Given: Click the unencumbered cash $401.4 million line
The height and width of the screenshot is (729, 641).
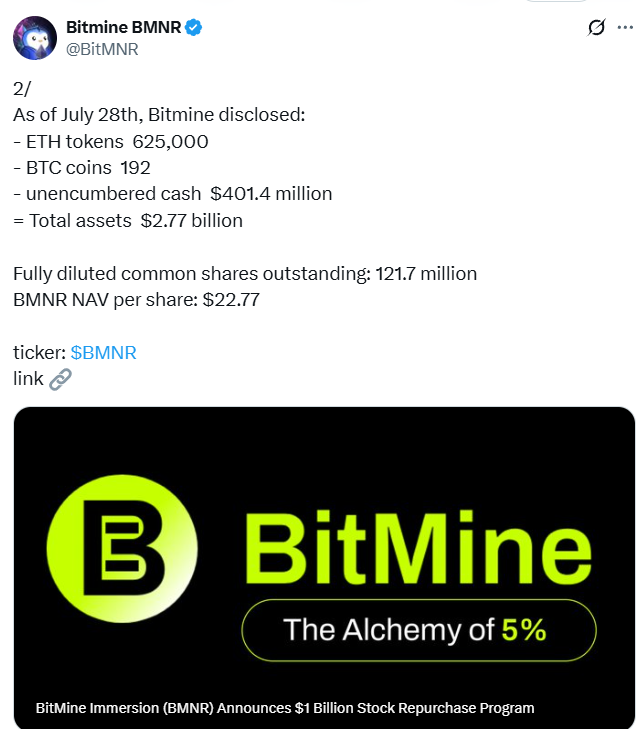Looking at the screenshot, I should [172, 193].
